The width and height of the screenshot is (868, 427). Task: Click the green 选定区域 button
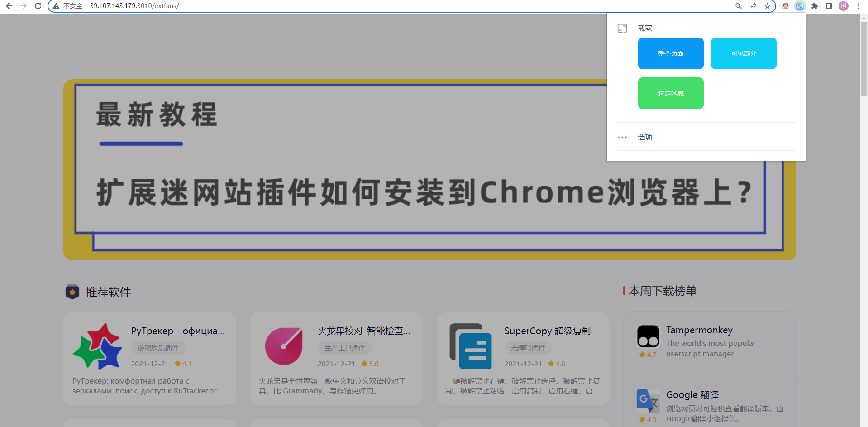pos(670,93)
